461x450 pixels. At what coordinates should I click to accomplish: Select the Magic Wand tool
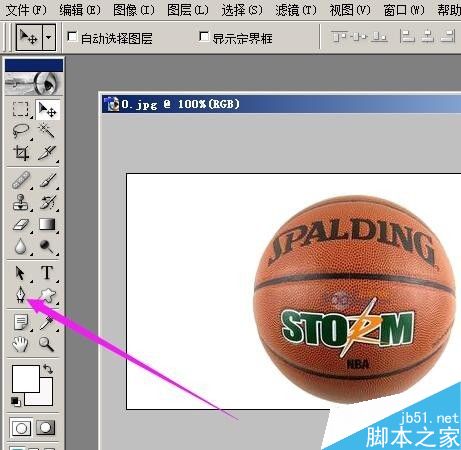pyautogui.click(x=47, y=131)
